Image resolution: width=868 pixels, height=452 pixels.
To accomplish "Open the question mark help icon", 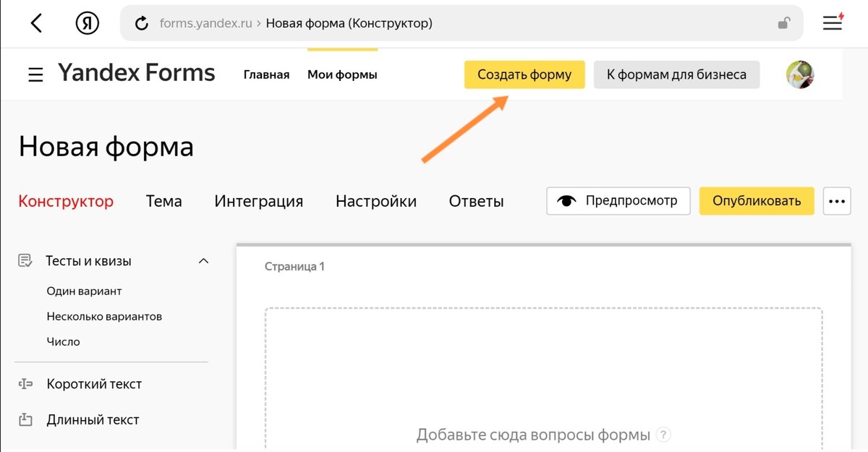I will pyautogui.click(x=664, y=435).
